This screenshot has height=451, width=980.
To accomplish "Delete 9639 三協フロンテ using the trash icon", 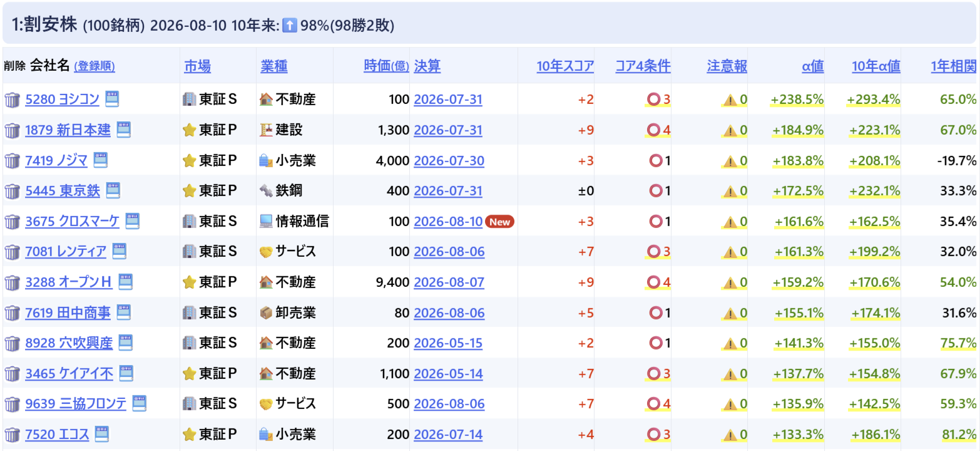I will click(13, 404).
